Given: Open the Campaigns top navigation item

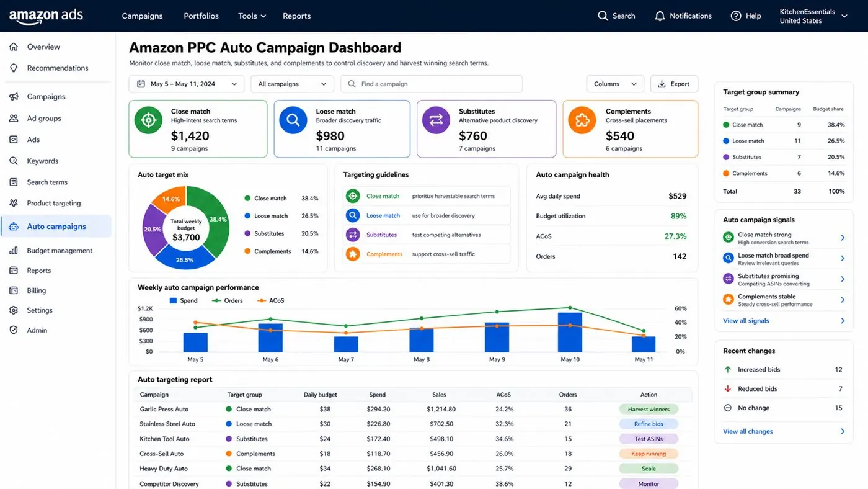Looking at the screenshot, I should (142, 16).
